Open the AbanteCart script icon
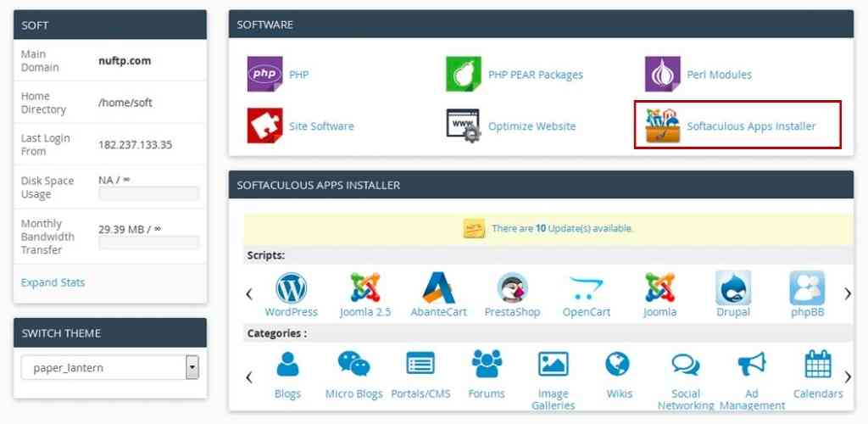The image size is (868, 424). coord(438,288)
